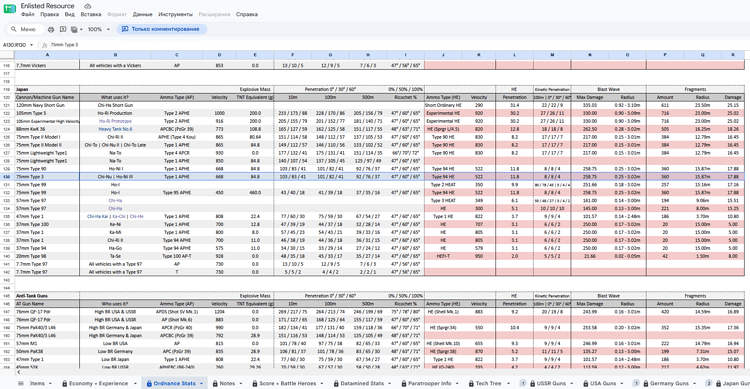750x389 pixels.
Task: Switch to the USSR Guns sheet
Action: coord(551,383)
